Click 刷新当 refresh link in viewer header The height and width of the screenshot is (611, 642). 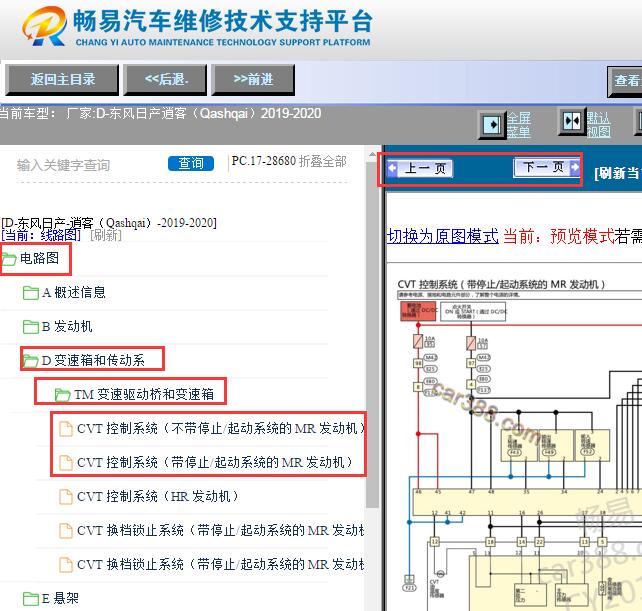[x=617, y=174]
